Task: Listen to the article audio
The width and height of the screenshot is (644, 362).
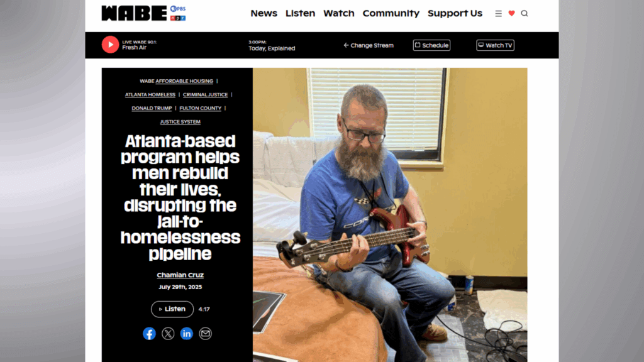Action: click(172, 309)
